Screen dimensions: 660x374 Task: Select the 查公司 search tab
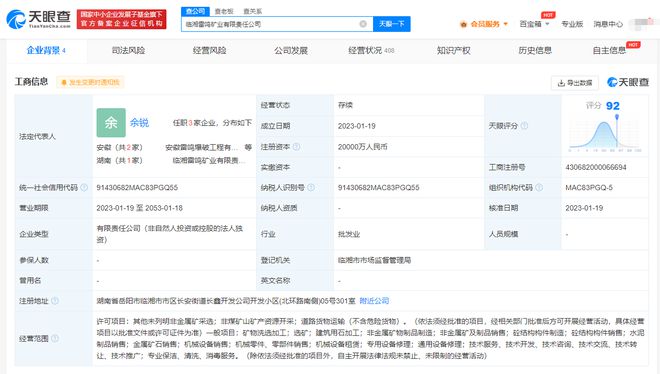click(x=195, y=11)
